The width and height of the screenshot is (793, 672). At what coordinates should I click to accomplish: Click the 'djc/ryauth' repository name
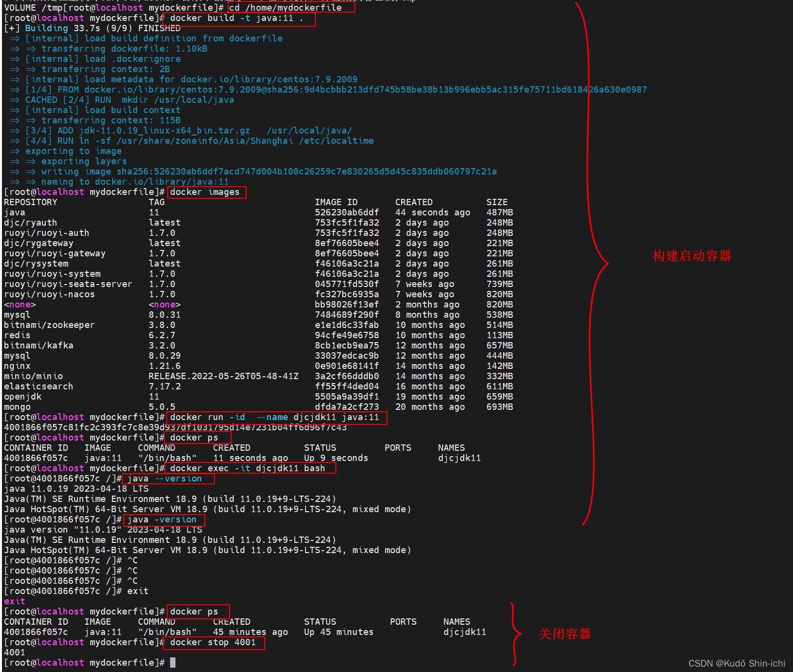coord(31,223)
